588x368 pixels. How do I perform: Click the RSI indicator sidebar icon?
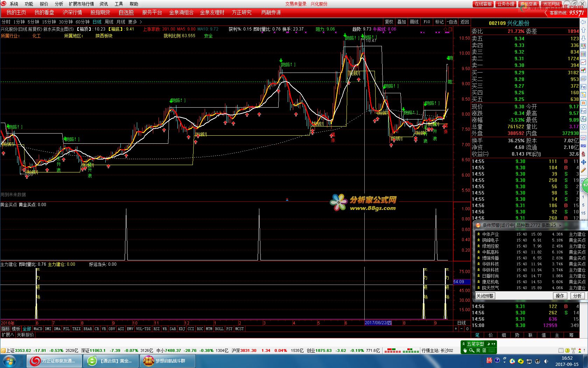tap(583, 146)
